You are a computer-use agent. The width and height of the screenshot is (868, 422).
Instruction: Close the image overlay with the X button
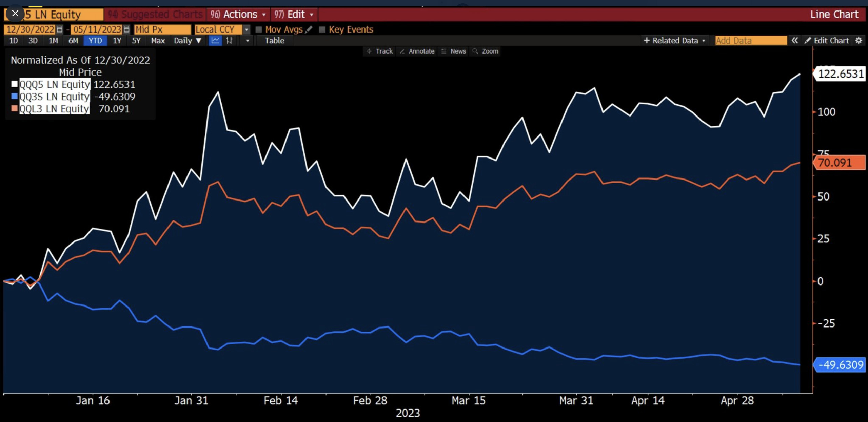click(15, 14)
